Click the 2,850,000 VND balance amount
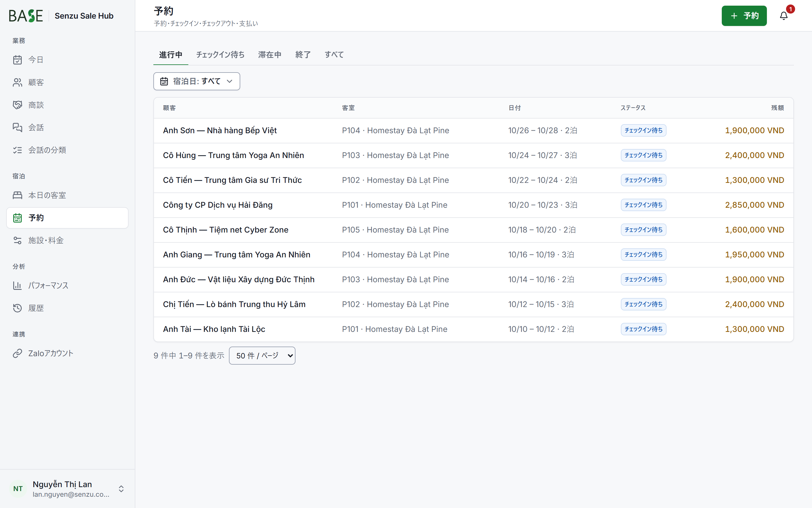Viewport: 812px width, 508px height. 754,205
